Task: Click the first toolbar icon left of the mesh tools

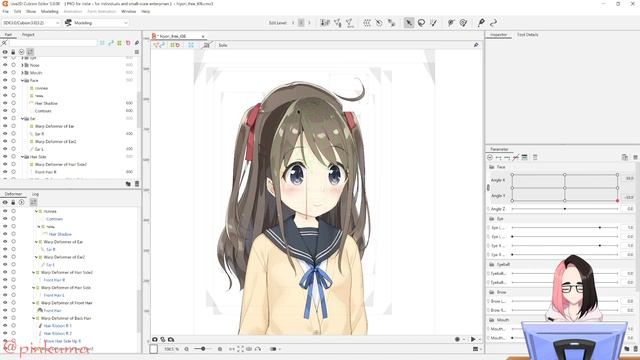Action: tap(325, 23)
